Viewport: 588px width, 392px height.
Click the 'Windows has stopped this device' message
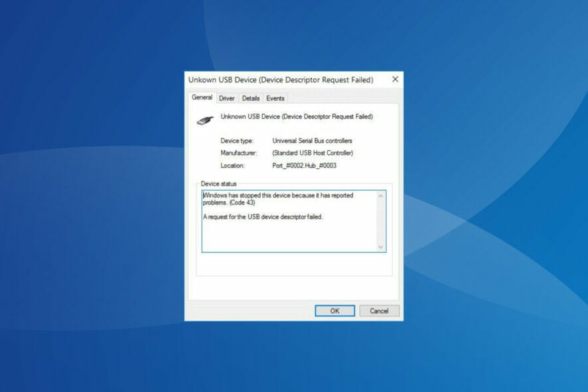(278, 199)
